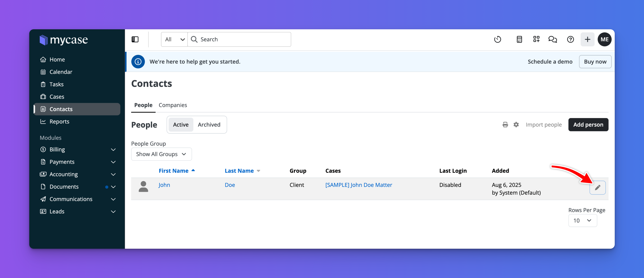Select the Active people toggle
644x278 pixels.
(x=180, y=125)
